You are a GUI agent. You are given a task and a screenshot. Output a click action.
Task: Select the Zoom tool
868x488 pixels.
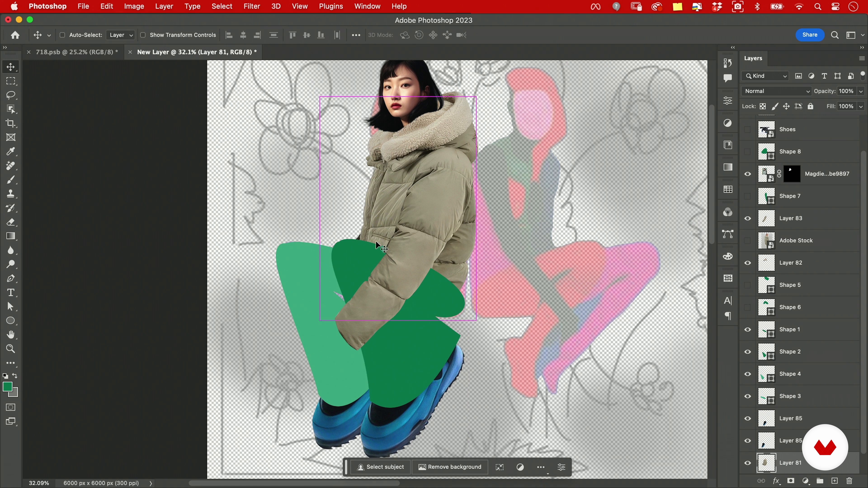11,349
